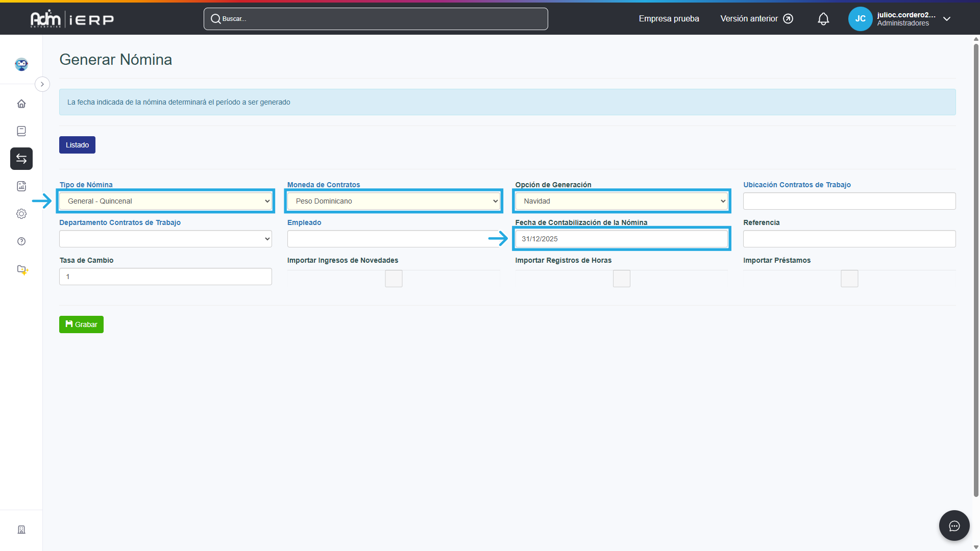Open the Opción de Generación dropdown
The width and height of the screenshot is (980, 551).
click(x=621, y=201)
